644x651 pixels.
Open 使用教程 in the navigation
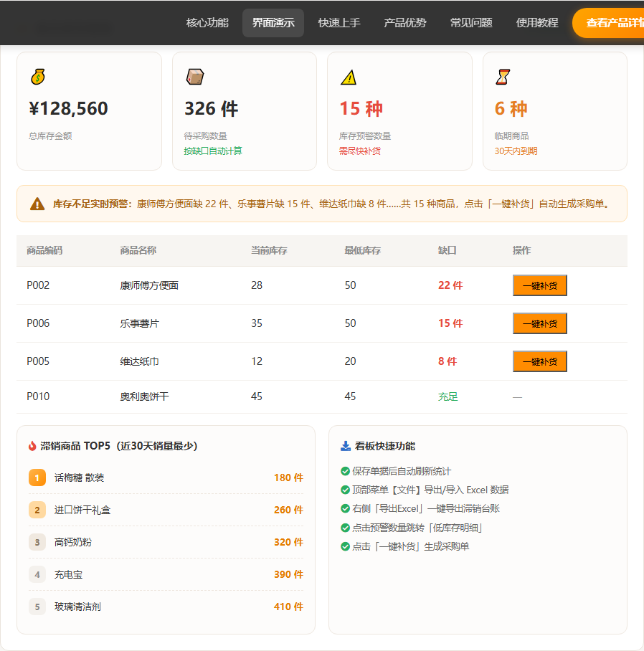point(537,23)
